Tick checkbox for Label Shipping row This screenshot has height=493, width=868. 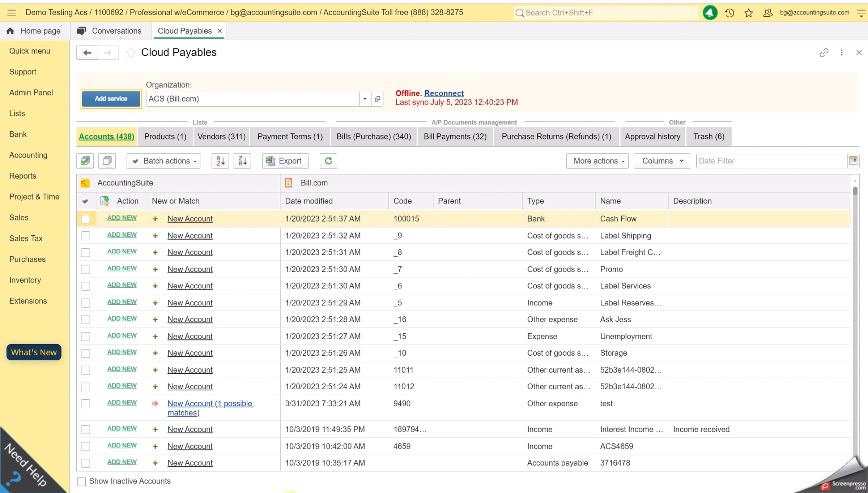(85, 236)
